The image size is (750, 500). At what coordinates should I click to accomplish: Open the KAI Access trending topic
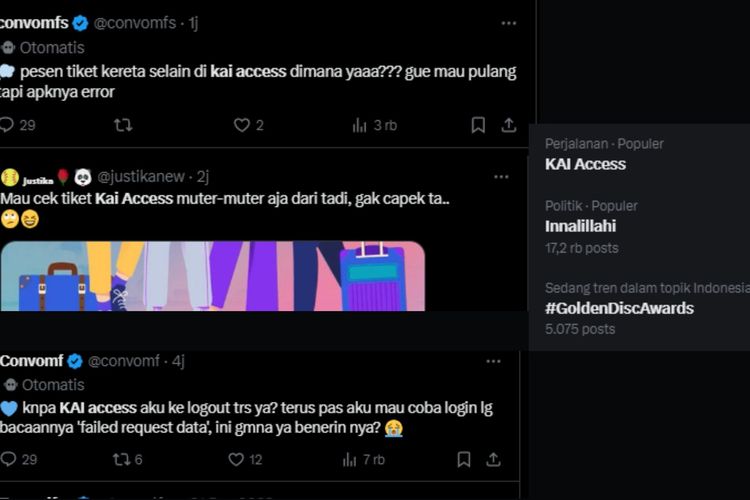point(585,164)
